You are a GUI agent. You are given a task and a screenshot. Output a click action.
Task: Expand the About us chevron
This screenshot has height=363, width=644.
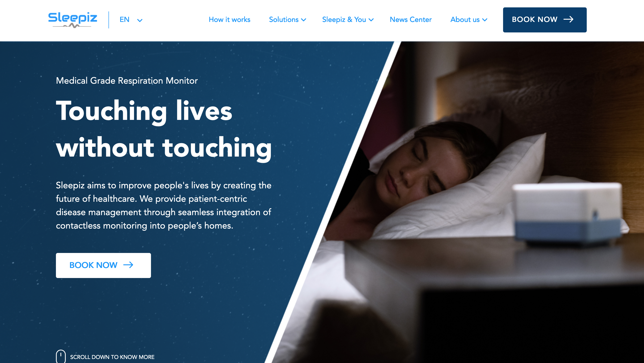(x=485, y=20)
